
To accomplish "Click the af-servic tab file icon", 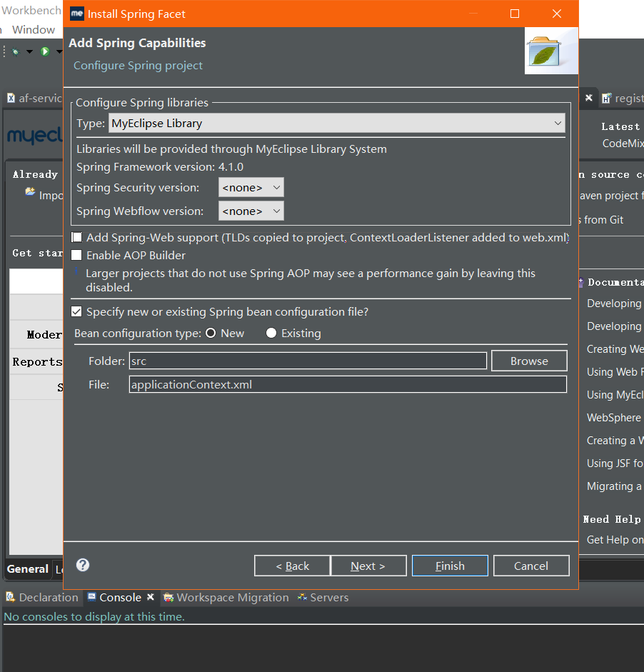I will click(11, 98).
